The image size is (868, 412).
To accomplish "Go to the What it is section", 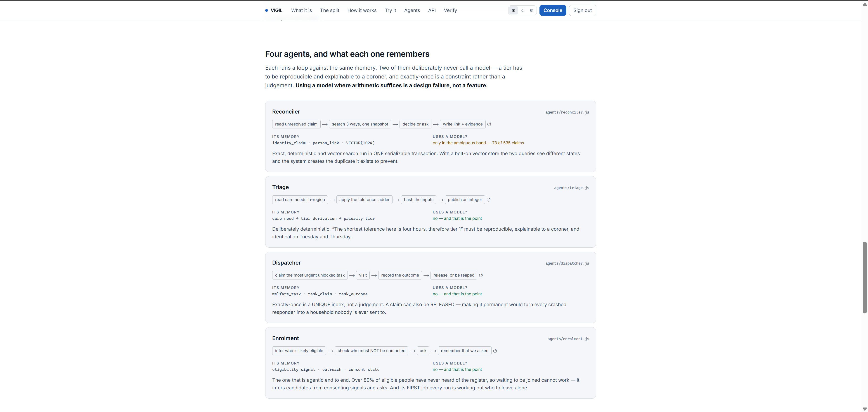I will (x=301, y=10).
